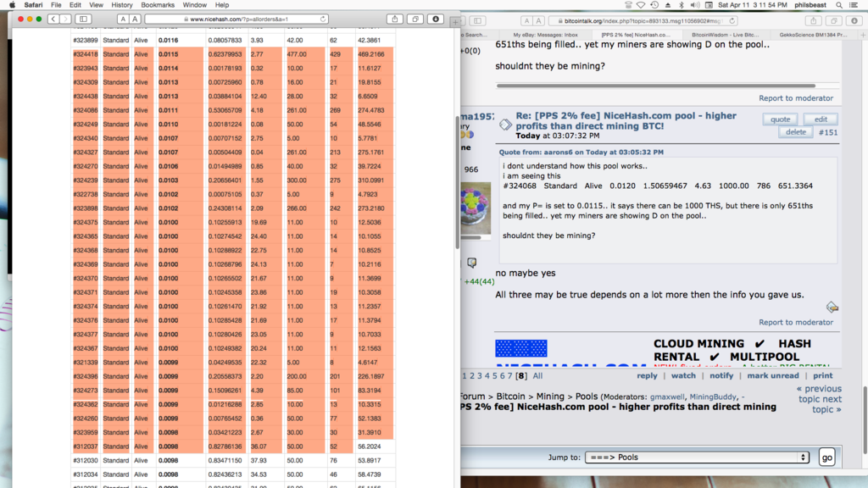Screen dimensions: 868x488
Task: Expand the 'Jump to' Pools dropdown
Action: coord(697,457)
